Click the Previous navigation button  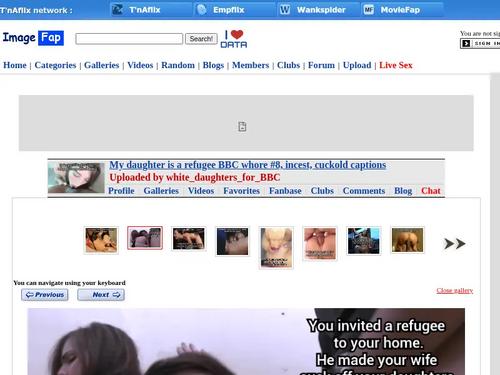pyautogui.click(x=45, y=295)
